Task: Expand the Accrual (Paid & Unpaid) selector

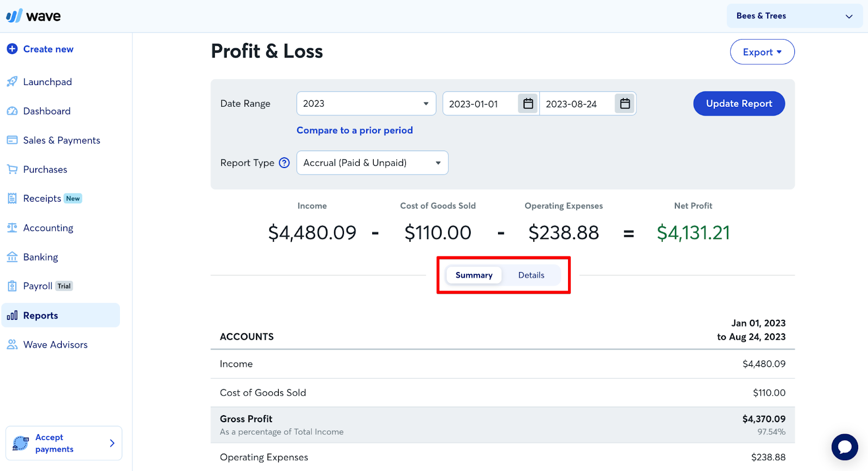Action: (x=372, y=163)
